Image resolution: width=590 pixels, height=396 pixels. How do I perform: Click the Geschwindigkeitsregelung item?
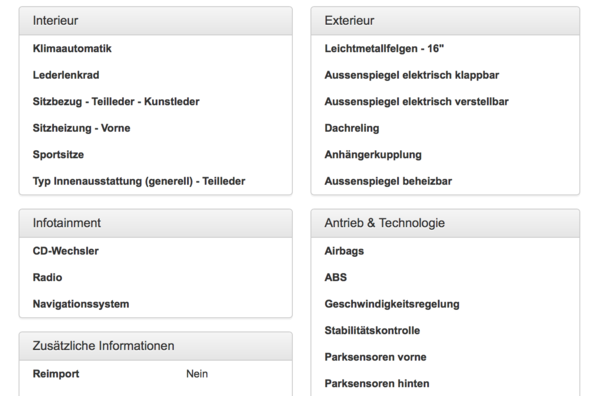(x=392, y=304)
